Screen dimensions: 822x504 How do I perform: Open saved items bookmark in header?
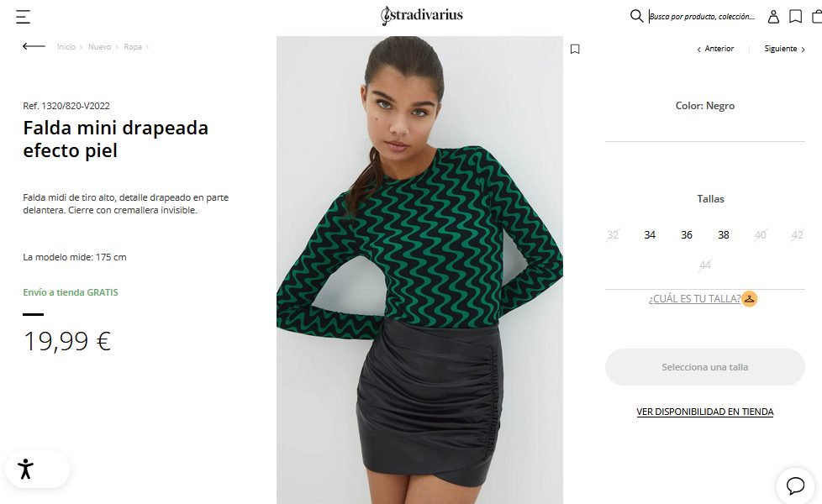pyautogui.click(x=795, y=17)
